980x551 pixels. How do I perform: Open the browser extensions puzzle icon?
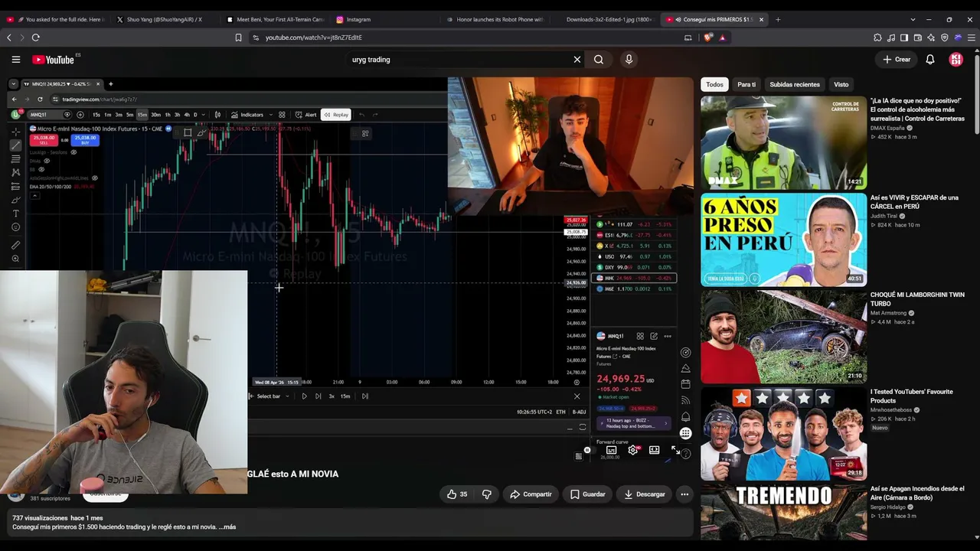(x=877, y=37)
